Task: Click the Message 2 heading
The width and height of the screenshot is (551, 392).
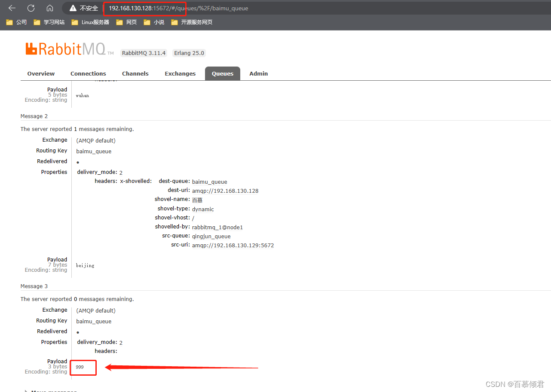Action: 34,116
